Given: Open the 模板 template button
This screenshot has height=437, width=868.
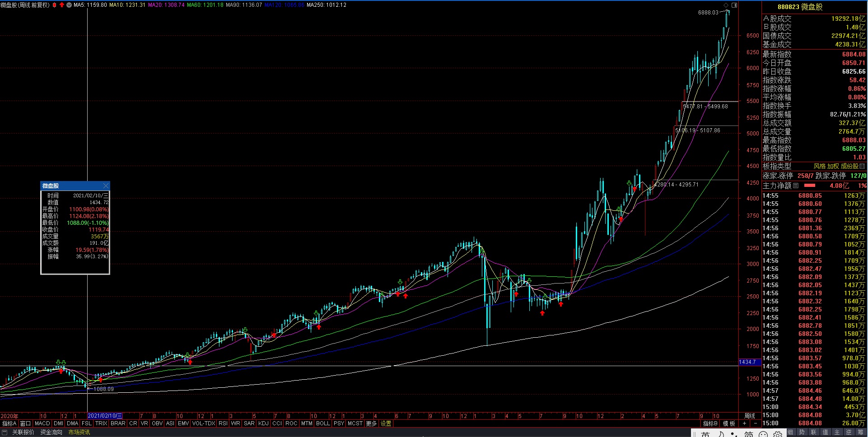Looking at the screenshot, I should (x=729, y=423).
